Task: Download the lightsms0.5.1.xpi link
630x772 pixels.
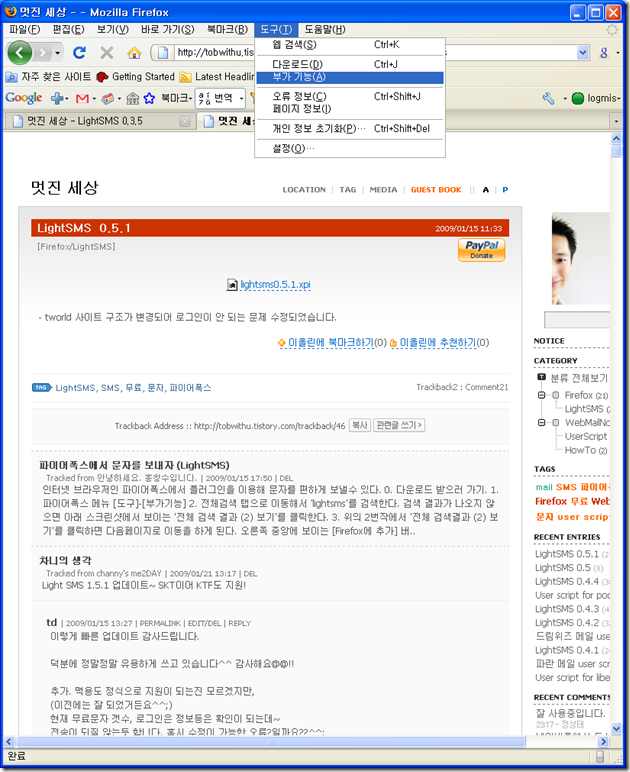Action: coord(275,285)
